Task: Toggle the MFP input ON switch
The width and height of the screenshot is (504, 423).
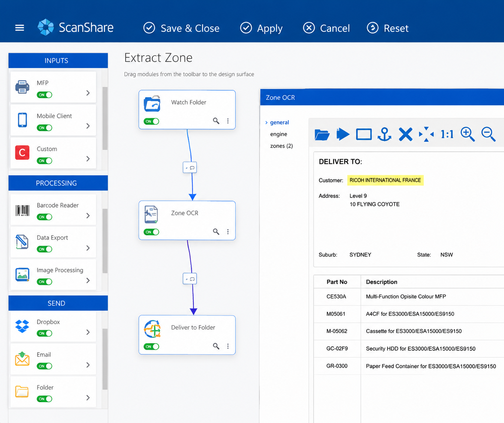Action: pos(45,95)
